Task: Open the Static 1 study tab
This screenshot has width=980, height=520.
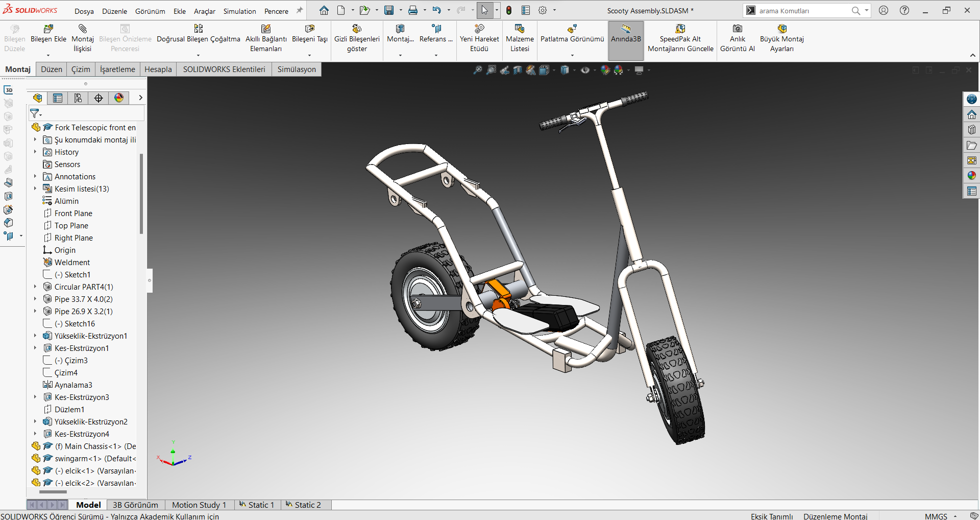Action: point(257,505)
